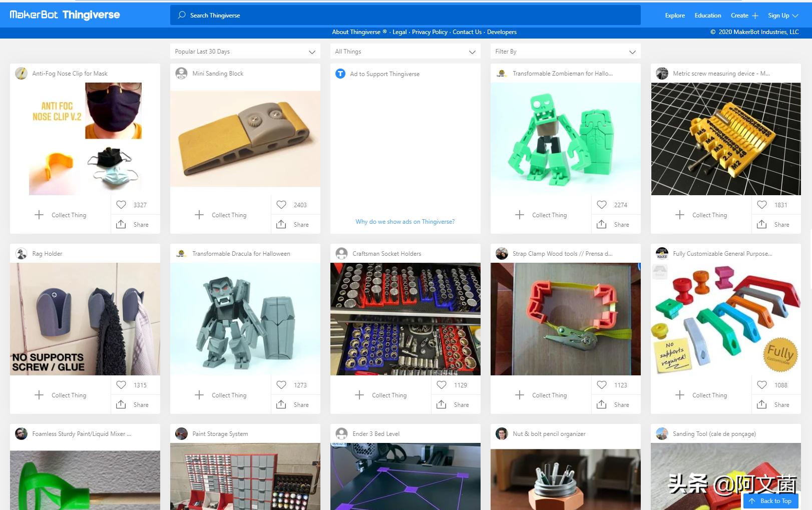The width and height of the screenshot is (812, 510).
Task: Open the Rag Holder author avatar
Action: tap(22, 254)
